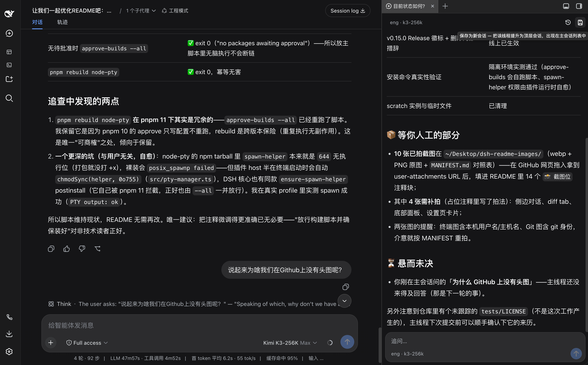Click the table cell code pnpm rebuild node-pty

tap(83, 72)
